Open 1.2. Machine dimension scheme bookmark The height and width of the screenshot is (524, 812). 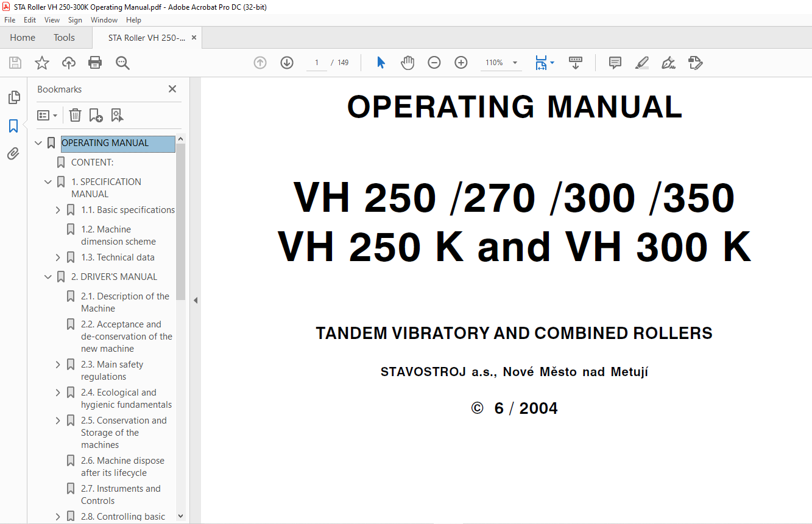(118, 236)
